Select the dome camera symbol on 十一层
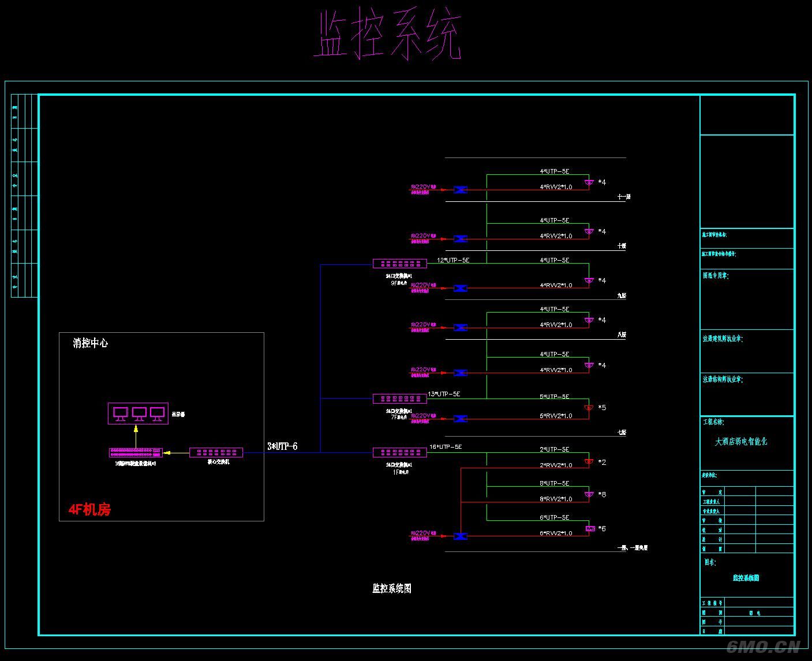Viewport: 812px width, 661px height. tap(589, 183)
